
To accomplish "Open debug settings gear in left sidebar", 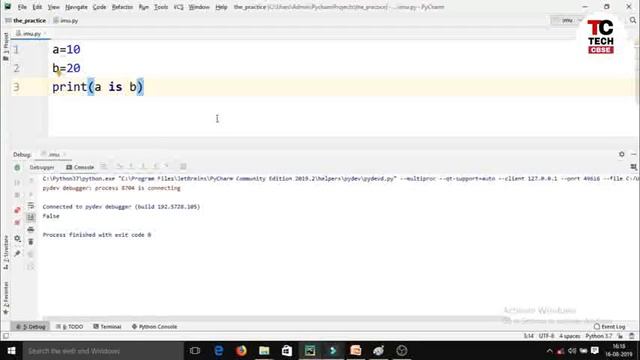I will point(17,238).
